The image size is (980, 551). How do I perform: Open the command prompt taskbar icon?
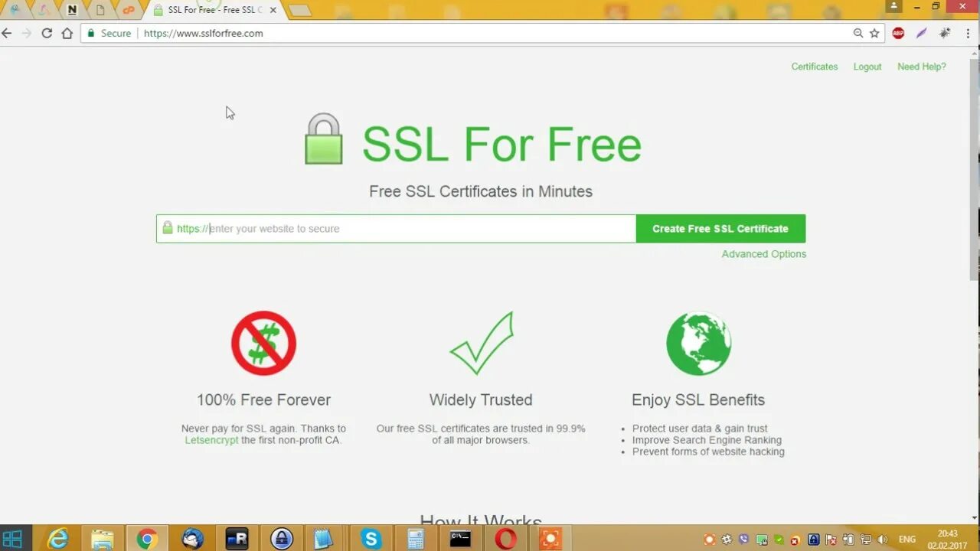(x=460, y=539)
